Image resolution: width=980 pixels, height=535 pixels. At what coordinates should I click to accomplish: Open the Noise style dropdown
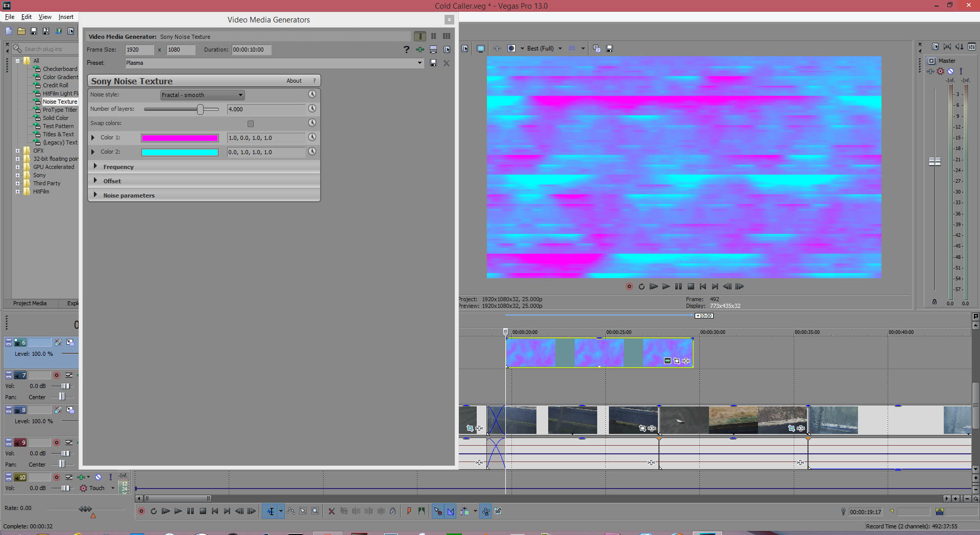coord(203,95)
